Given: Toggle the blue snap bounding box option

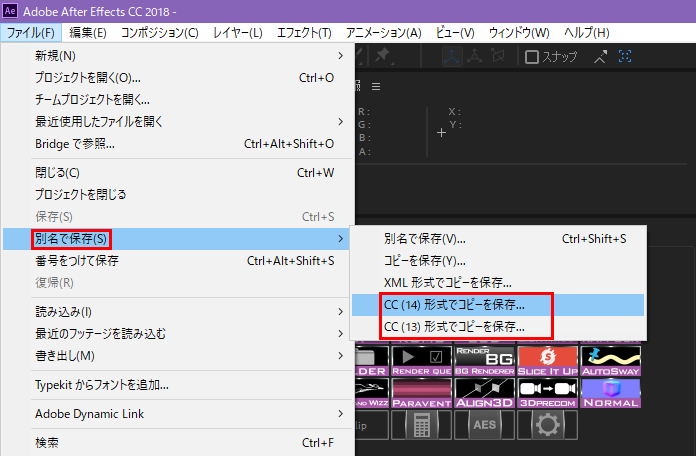Looking at the screenshot, I should click(x=626, y=57).
